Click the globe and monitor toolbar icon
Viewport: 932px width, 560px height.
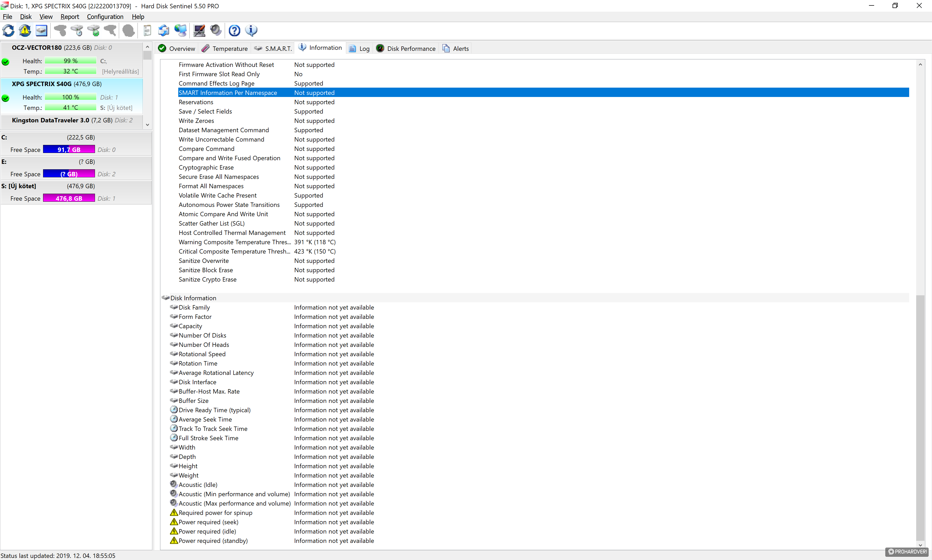181,31
